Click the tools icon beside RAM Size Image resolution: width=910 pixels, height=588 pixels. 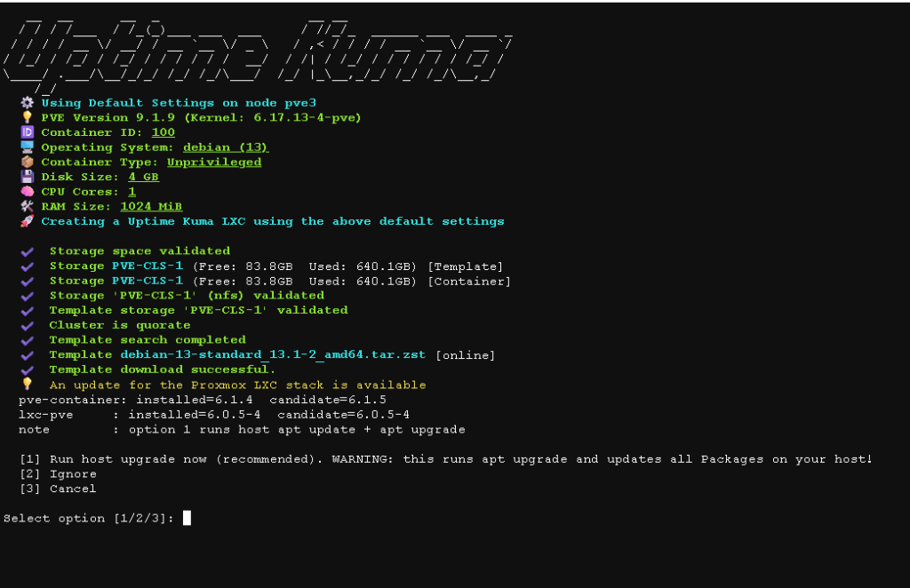28,206
